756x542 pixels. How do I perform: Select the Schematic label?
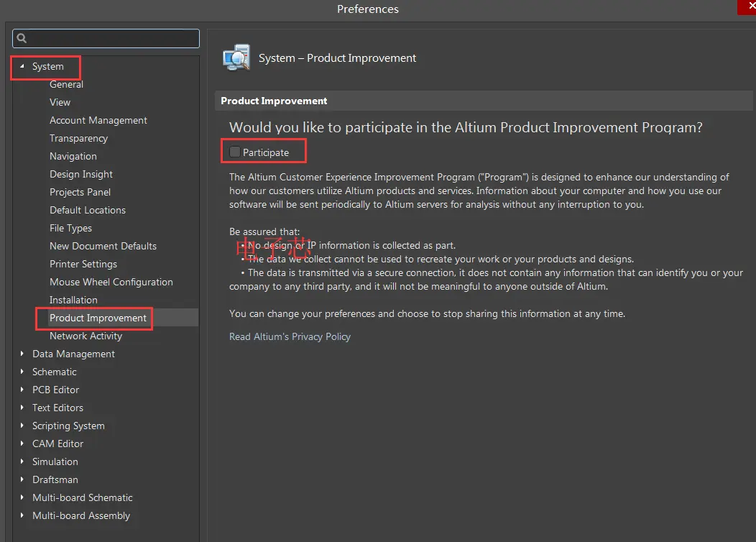(55, 372)
